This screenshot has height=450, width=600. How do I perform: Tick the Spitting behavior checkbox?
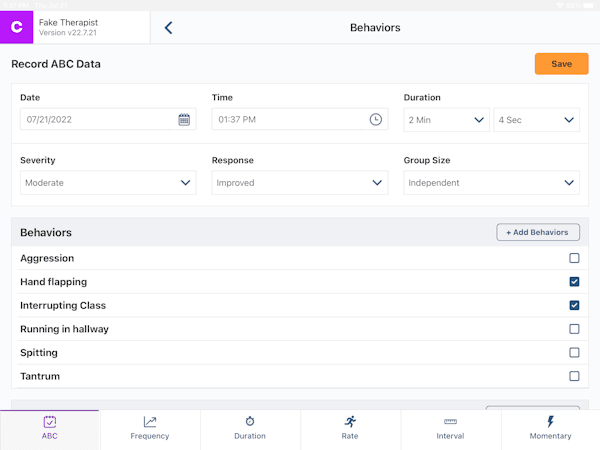pyautogui.click(x=574, y=353)
